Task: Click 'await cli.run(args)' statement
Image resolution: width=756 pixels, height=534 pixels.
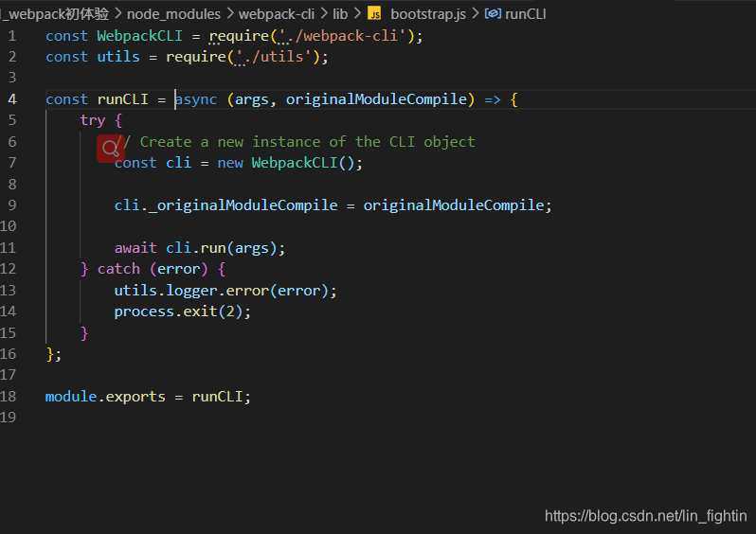Action: (200, 248)
